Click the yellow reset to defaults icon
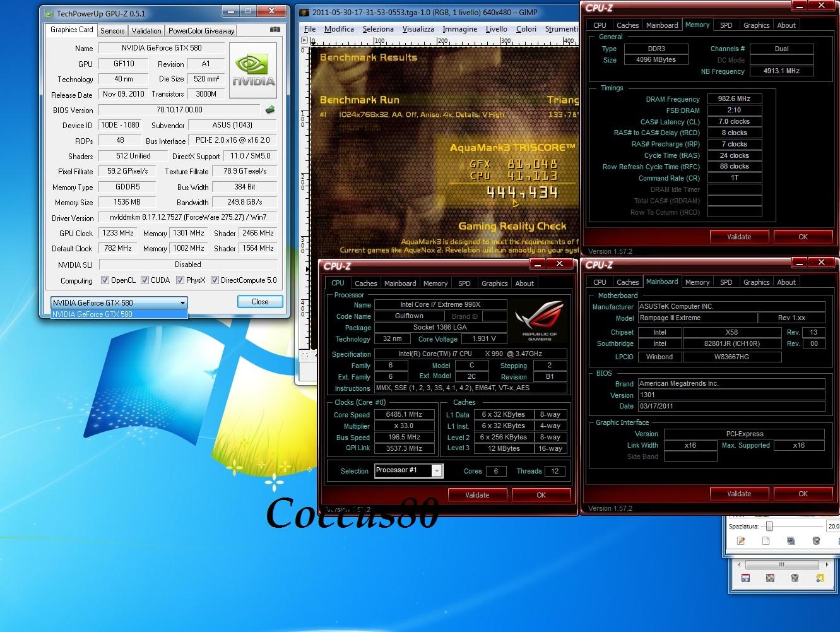Screen dimensions: 840x632 coord(820,578)
